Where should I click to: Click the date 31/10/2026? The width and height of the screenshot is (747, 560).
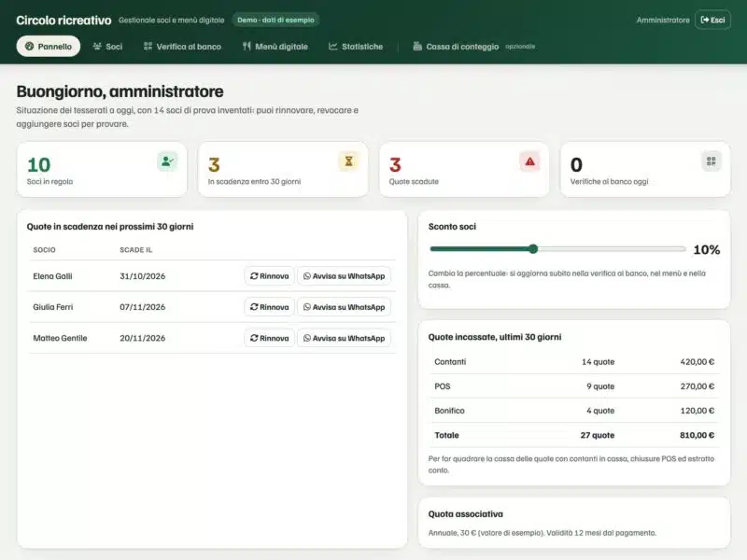(x=143, y=276)
